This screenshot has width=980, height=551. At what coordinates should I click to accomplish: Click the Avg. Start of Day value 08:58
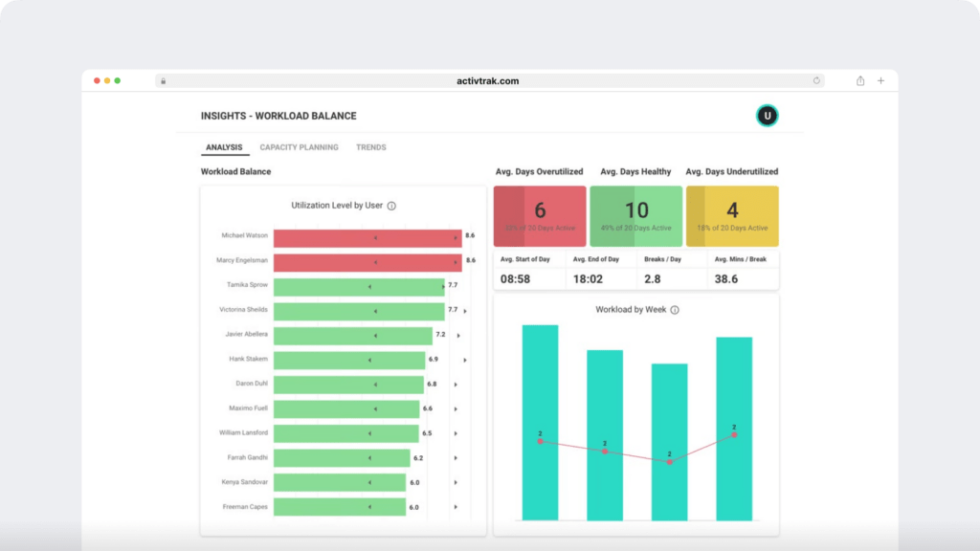pyautogui.click(x=515, y=279)
